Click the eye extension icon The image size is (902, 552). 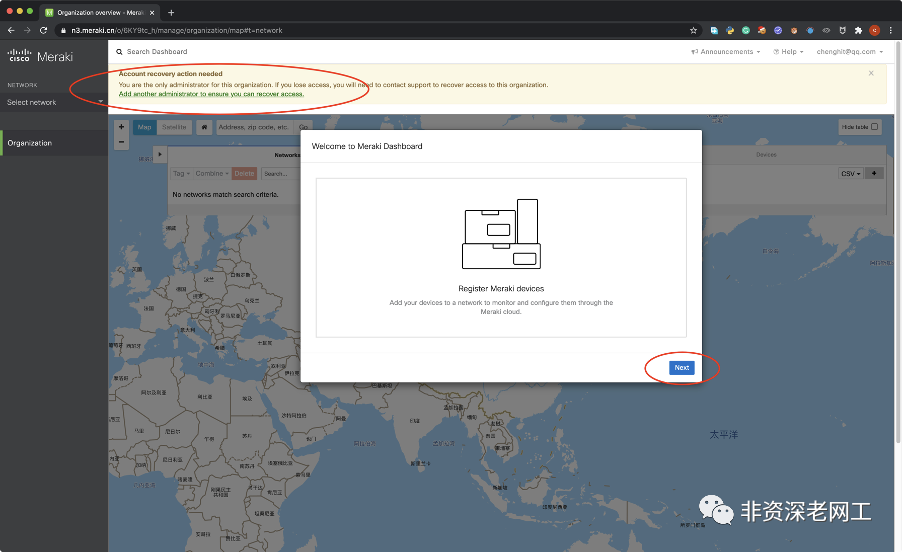(826, 30)
